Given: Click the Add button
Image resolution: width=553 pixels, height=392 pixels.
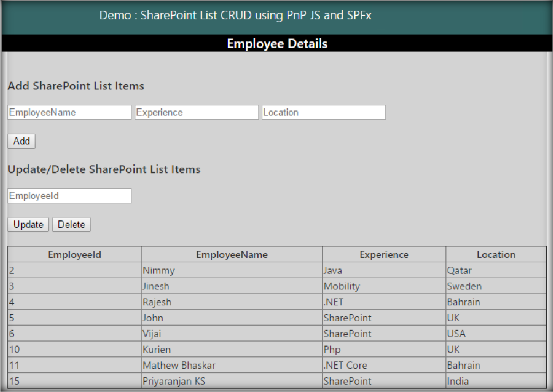Looking at the screenshot, I should (x=22, y=141).
